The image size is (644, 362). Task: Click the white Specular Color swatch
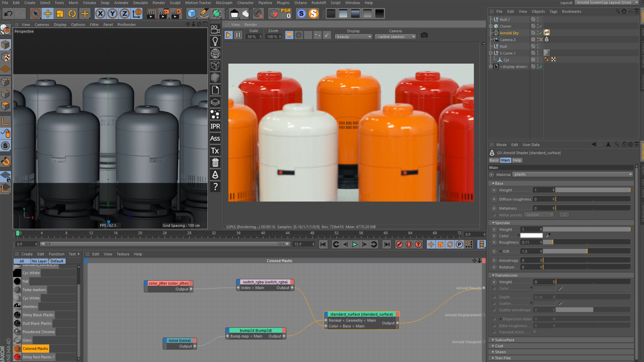[531, 236]
